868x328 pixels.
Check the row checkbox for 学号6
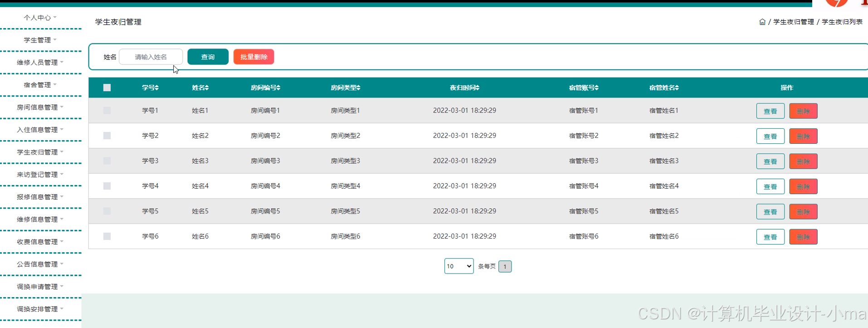pos(107,236)
